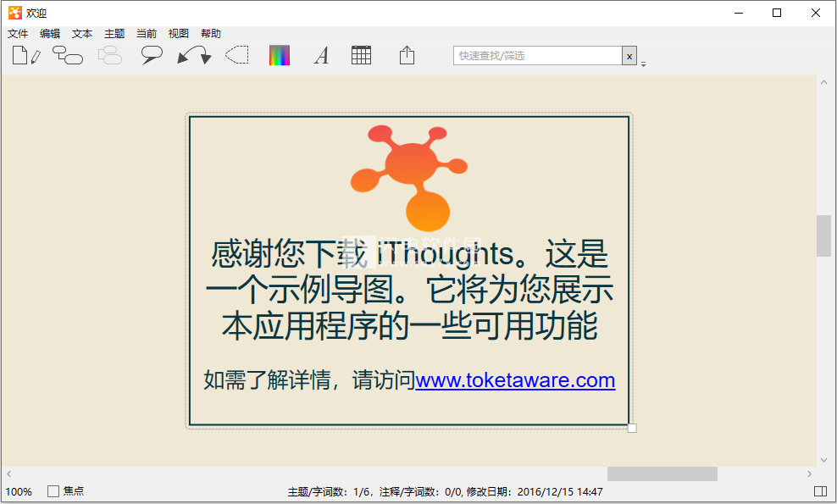The width and height of the screenshot is (837, 504).
Task: Open the www.toketaware.com link
Action: 515,380
